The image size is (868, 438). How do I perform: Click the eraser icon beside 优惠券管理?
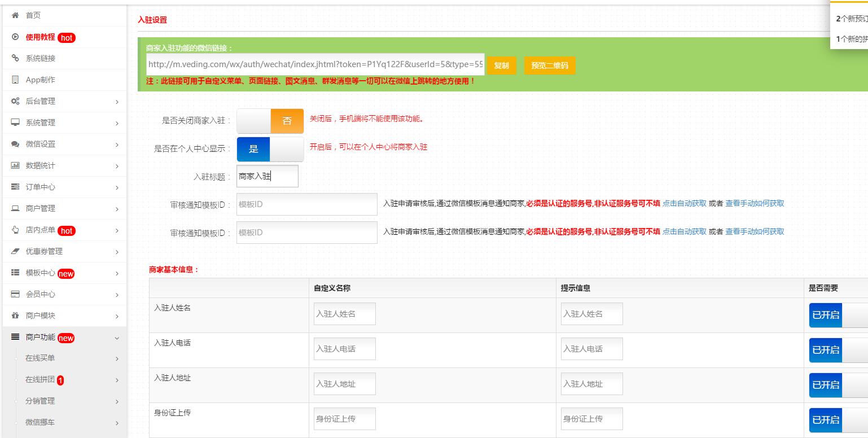(x=15, y=251)
